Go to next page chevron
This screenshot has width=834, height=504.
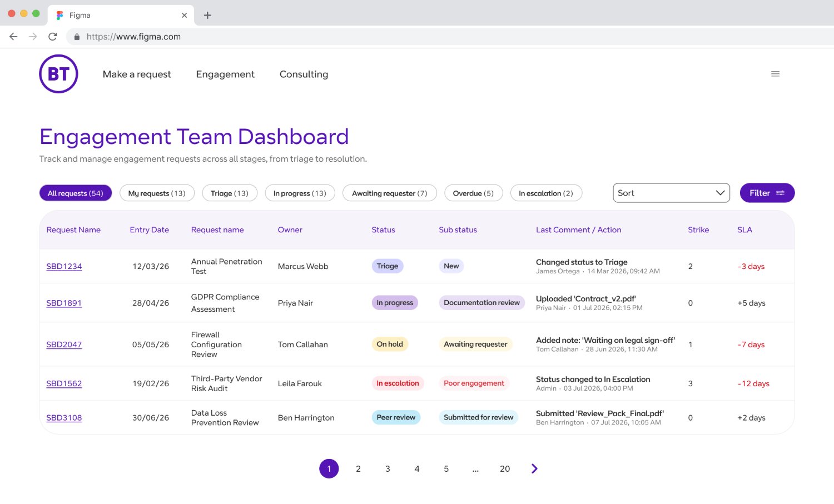(534, 468)
